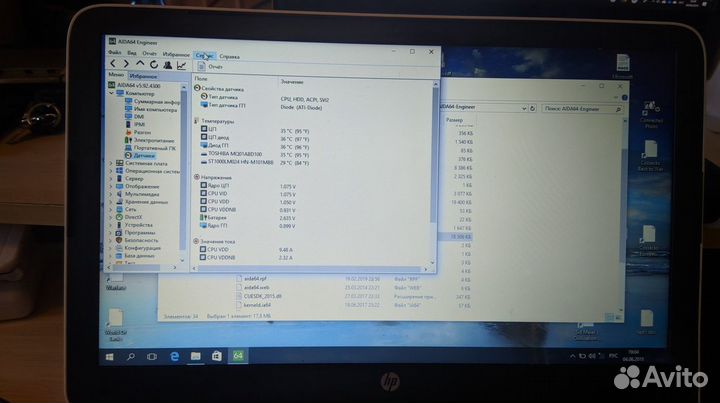Viewport: 720px width, 403px height.
Task: Expand the Системная плата tree node
Action: (111, 163)
